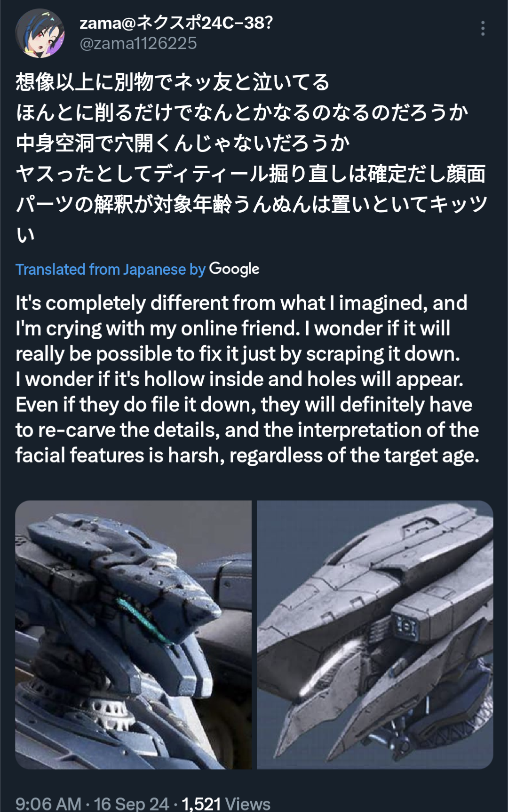
Task: Click the 9:06 AM · 16 Sep 24 timestamp
Action: (x=92, y=804)
